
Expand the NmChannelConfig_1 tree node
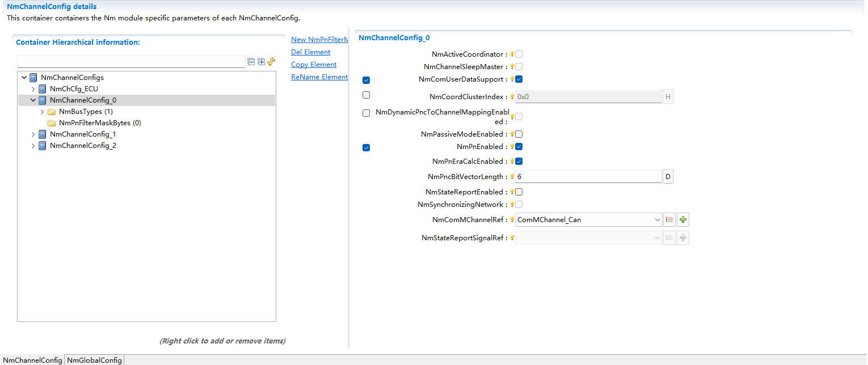(33, 134)
